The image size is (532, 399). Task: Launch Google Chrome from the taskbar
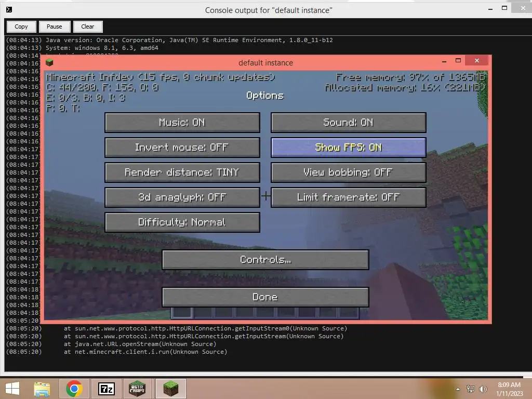pyautogui.click(x=74, y=389)
